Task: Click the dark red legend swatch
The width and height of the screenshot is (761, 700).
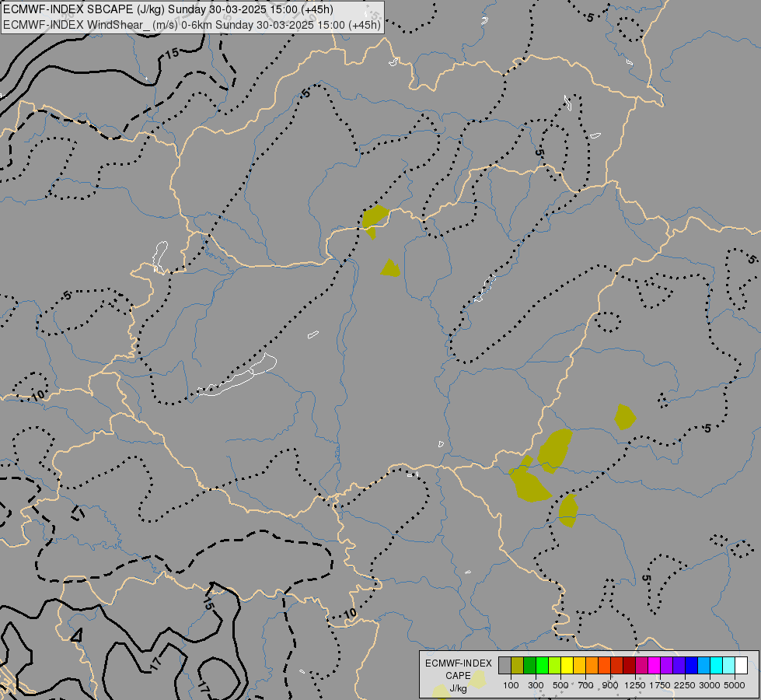Action: point(630,665)
